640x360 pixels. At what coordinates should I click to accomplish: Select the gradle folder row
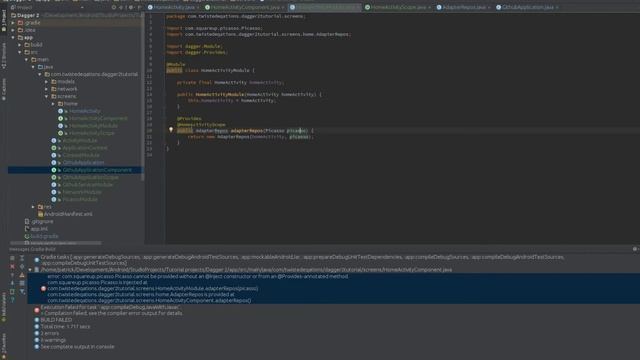click(x=76, y=23)
